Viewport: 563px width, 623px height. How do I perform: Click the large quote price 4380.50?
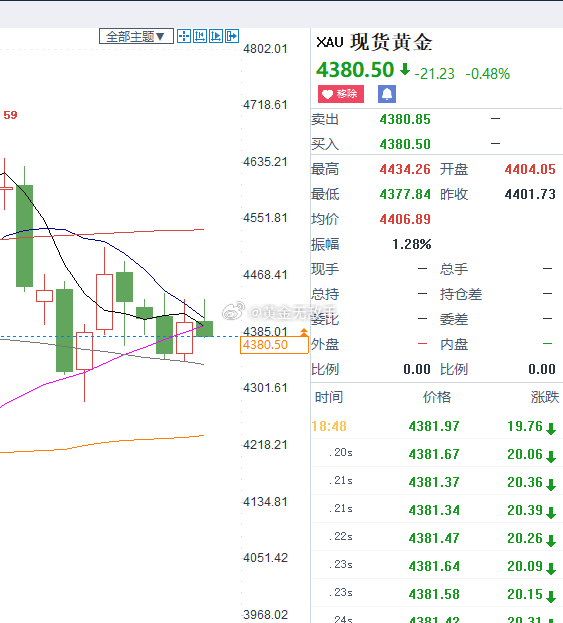click(355, 70)
